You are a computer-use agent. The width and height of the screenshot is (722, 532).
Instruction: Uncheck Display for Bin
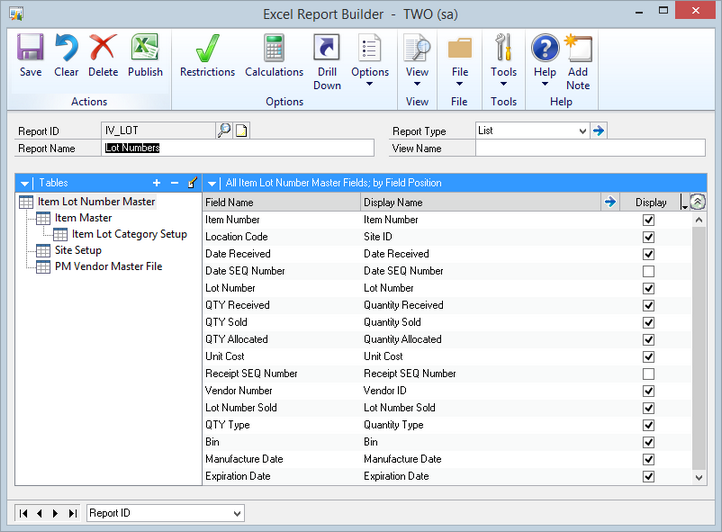pyautogui.click(x=648, y=442)
